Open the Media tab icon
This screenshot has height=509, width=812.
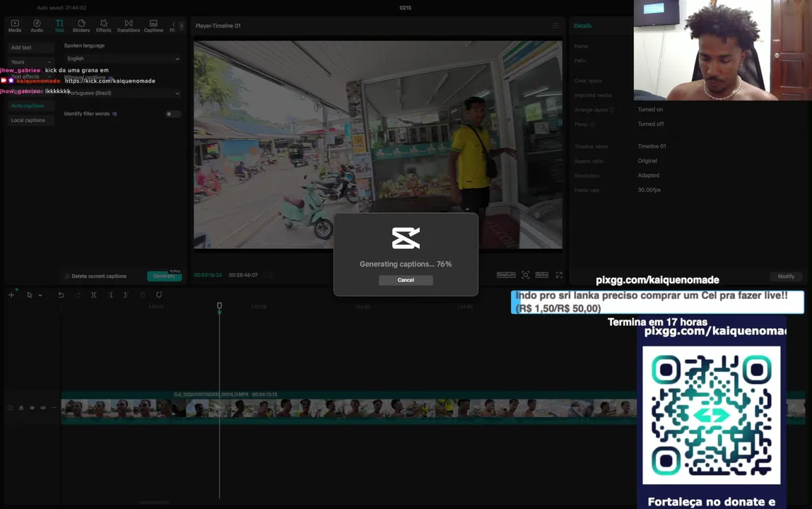click(15, 26)
